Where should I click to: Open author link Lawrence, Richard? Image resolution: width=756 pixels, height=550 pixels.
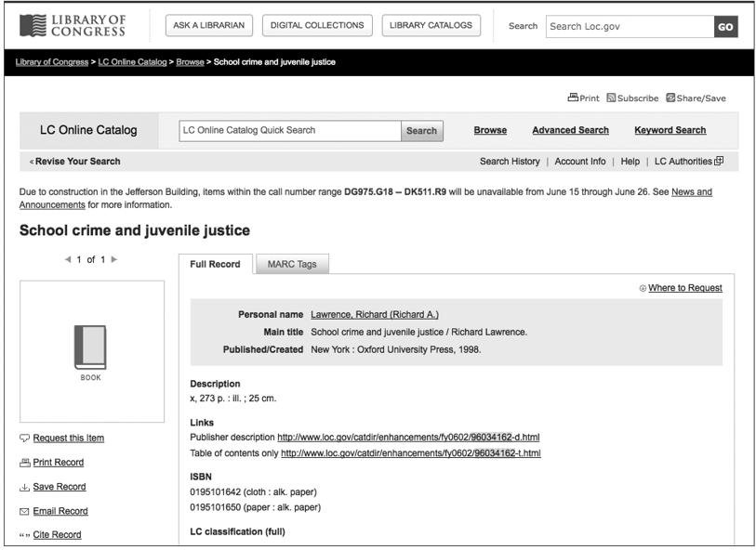[x=375, y=315]
